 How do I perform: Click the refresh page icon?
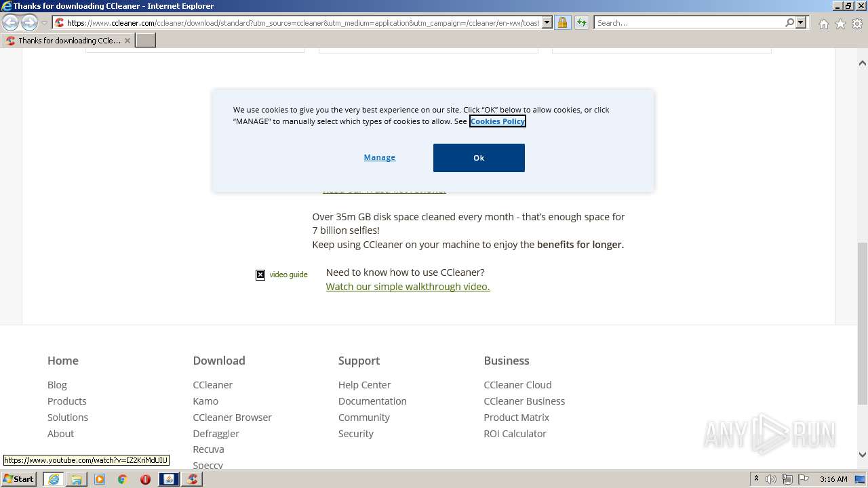point(581,22)
